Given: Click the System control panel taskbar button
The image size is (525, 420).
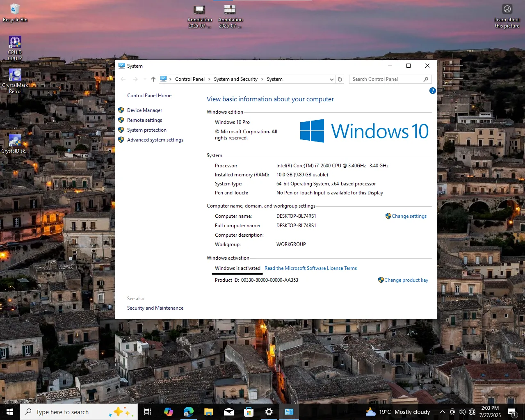Looking at the screenshot, I should click(x=289, y=412).
